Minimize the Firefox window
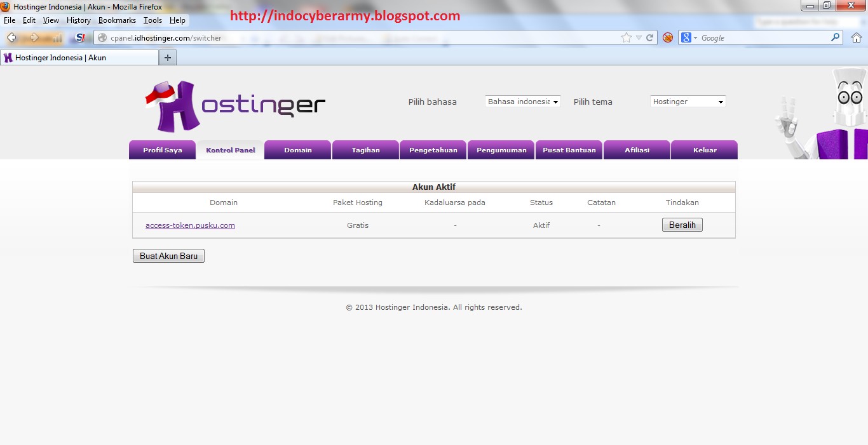Image resolution: width=868 pixels, height=445 pixels. pos(809,6)
